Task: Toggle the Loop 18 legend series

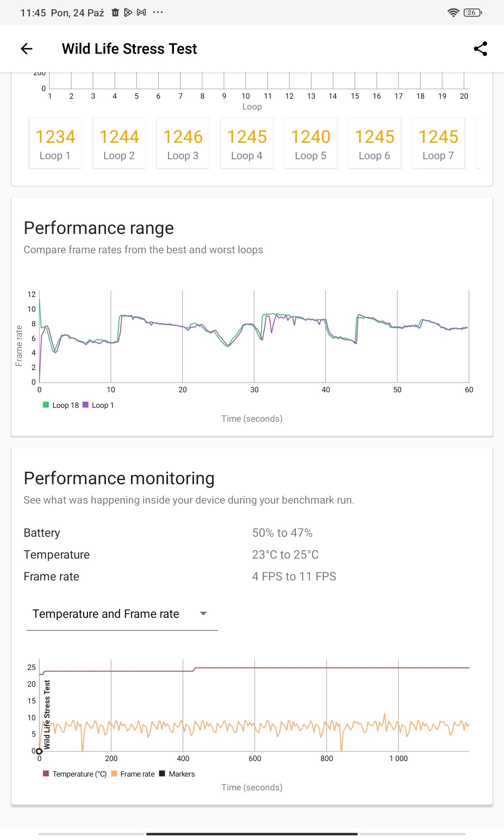Action: (x=61, y=405)
